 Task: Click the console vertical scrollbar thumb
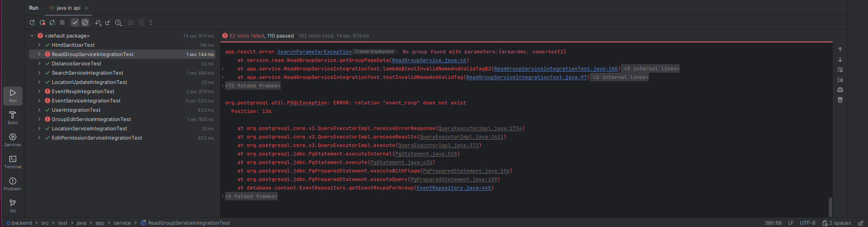(830, 207)
